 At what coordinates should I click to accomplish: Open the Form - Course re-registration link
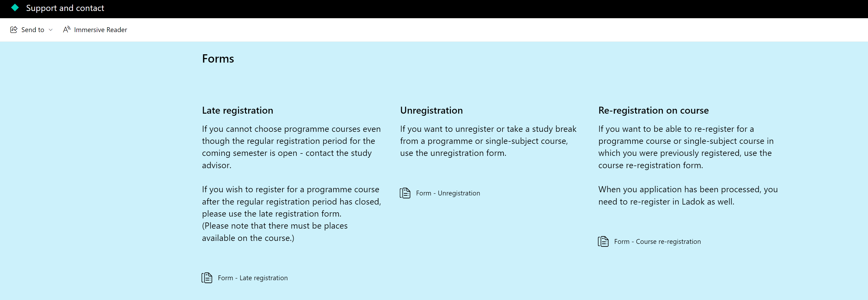point(657,242)
